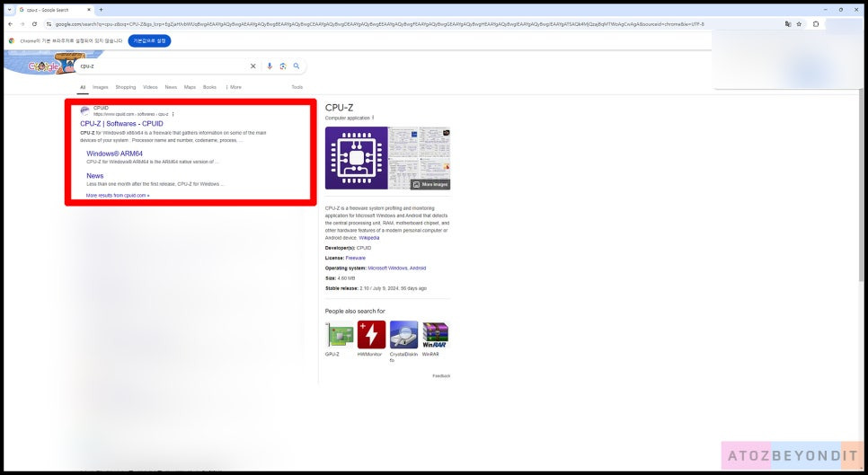Click the translate page icon

[x=788, y=24]
